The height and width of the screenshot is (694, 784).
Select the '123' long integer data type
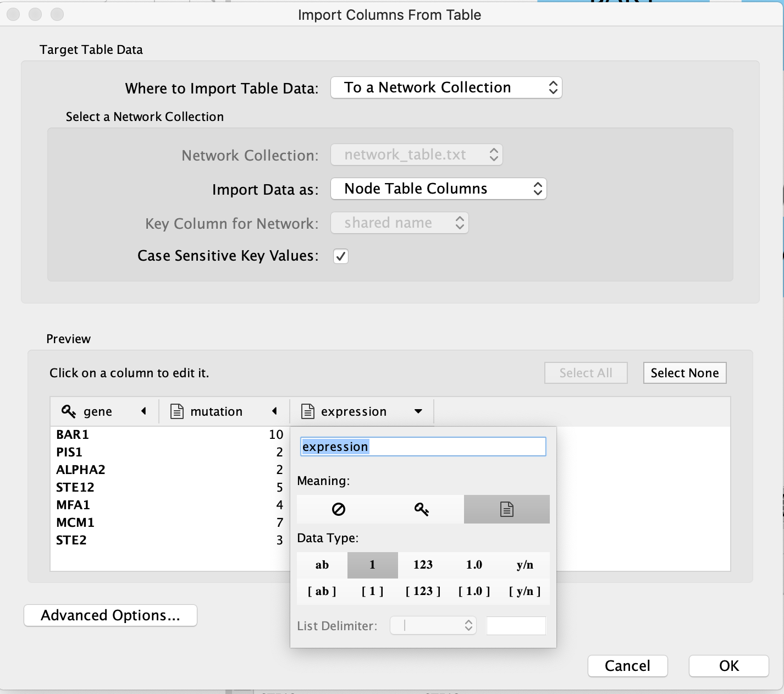[423, 565]
